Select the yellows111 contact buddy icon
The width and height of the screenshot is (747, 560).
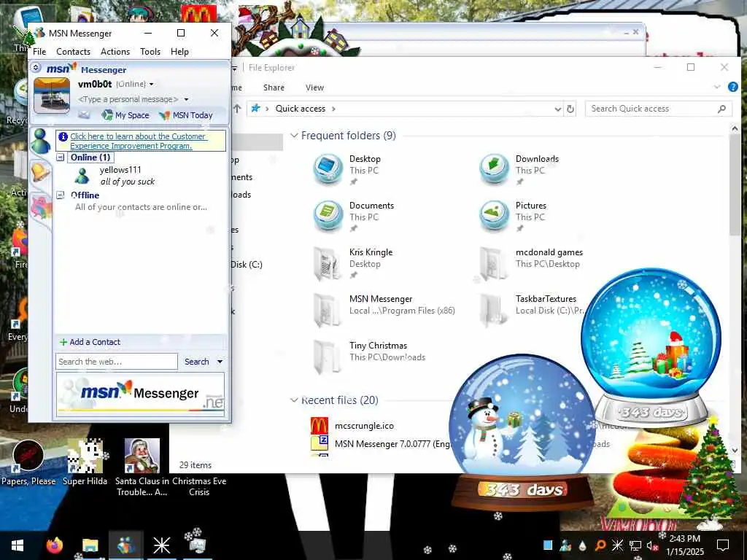82,176
